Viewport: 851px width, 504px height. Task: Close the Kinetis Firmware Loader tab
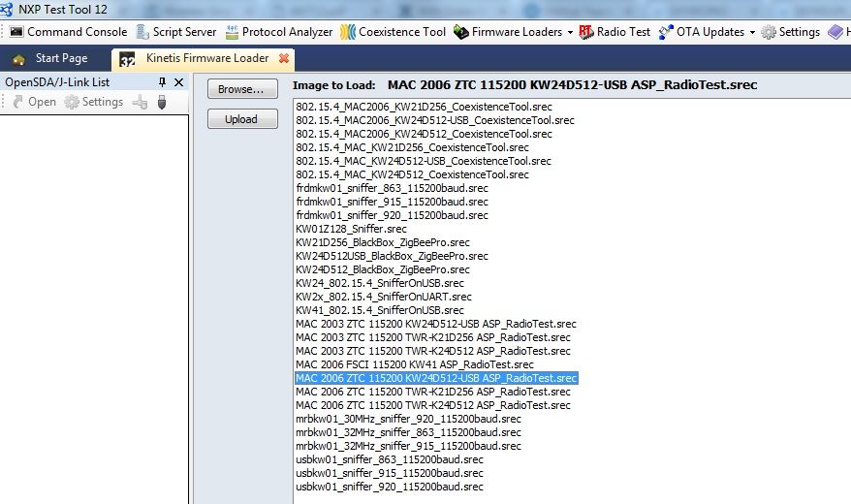click(x=283, y=58)
